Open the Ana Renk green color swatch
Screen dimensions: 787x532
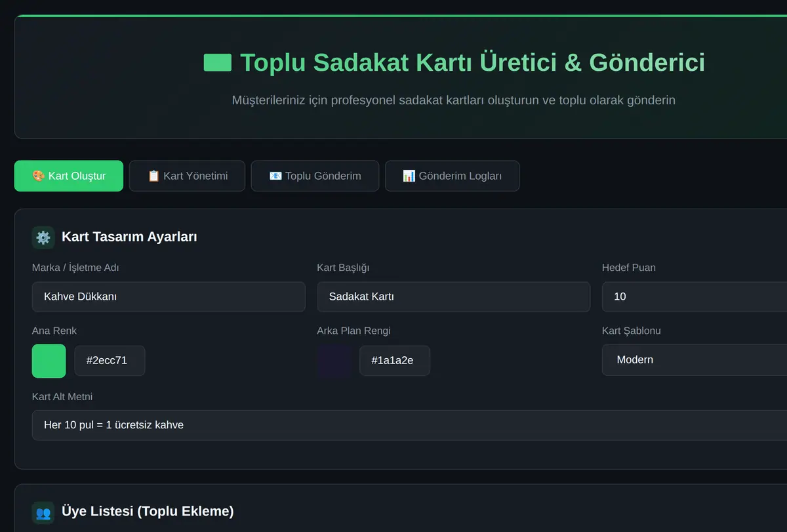point(49,361)
